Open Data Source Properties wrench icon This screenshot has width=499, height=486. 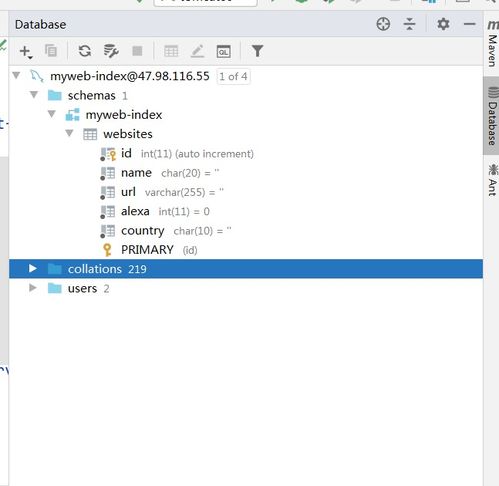[x=111, y=51]
